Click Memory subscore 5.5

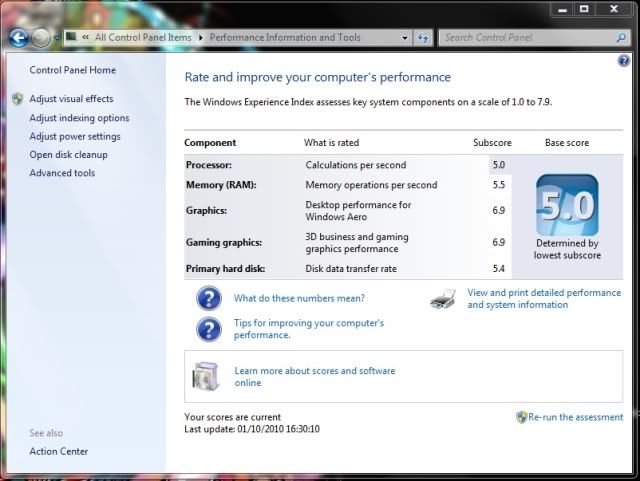[498, 185]
